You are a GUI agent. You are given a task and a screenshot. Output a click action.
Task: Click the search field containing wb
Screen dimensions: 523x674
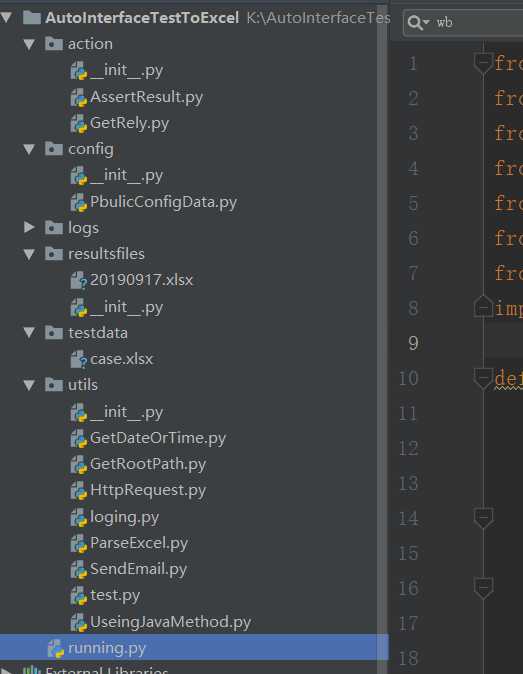[463, 22]
